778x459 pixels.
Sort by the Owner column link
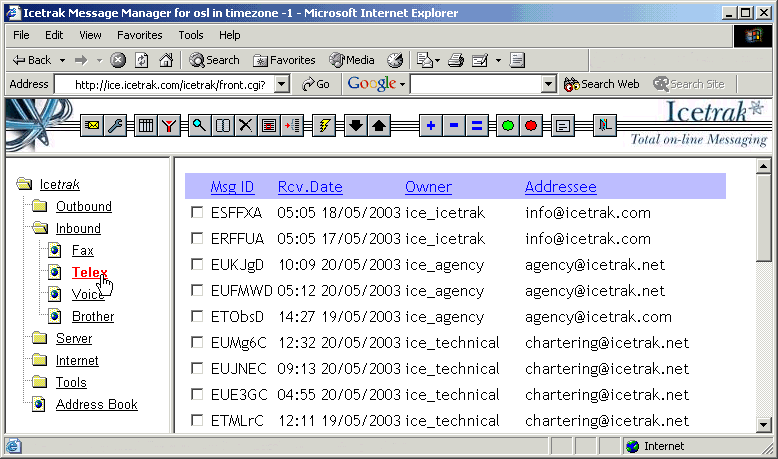(428, 187)
